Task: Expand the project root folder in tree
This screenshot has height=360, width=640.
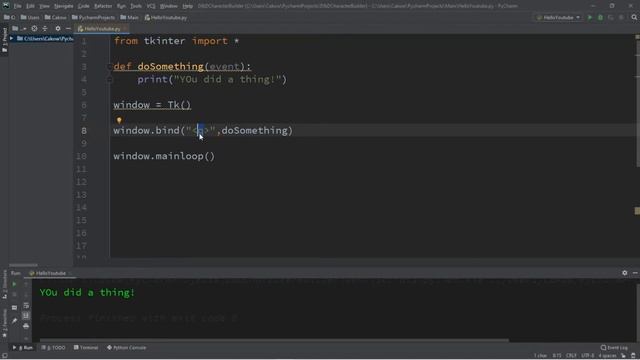Action: pos(11,38)
